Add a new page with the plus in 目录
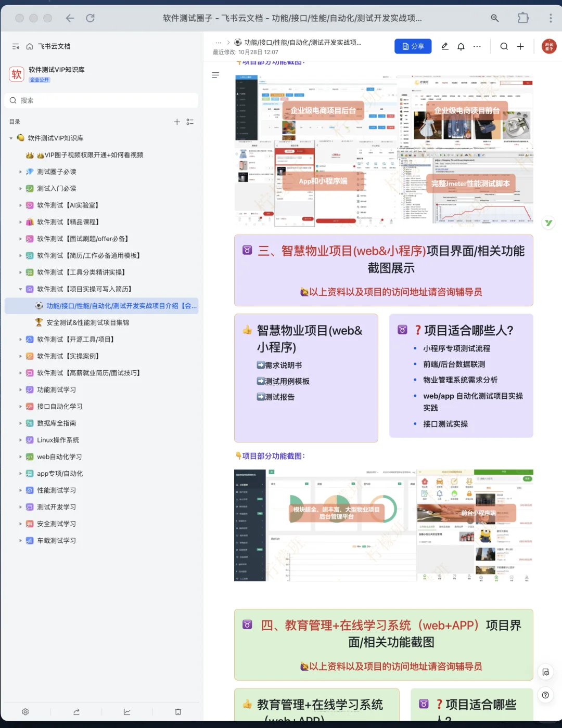 (x=177, y=122)
